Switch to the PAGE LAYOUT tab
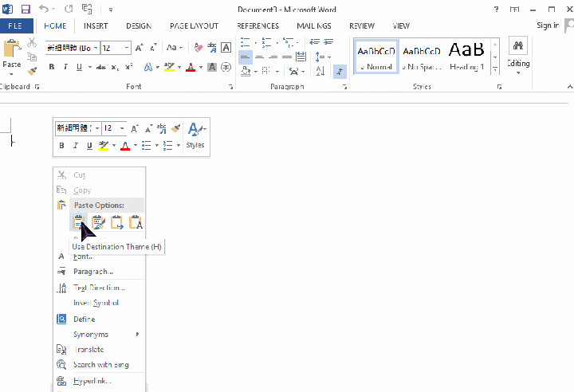 coord(194,26)
